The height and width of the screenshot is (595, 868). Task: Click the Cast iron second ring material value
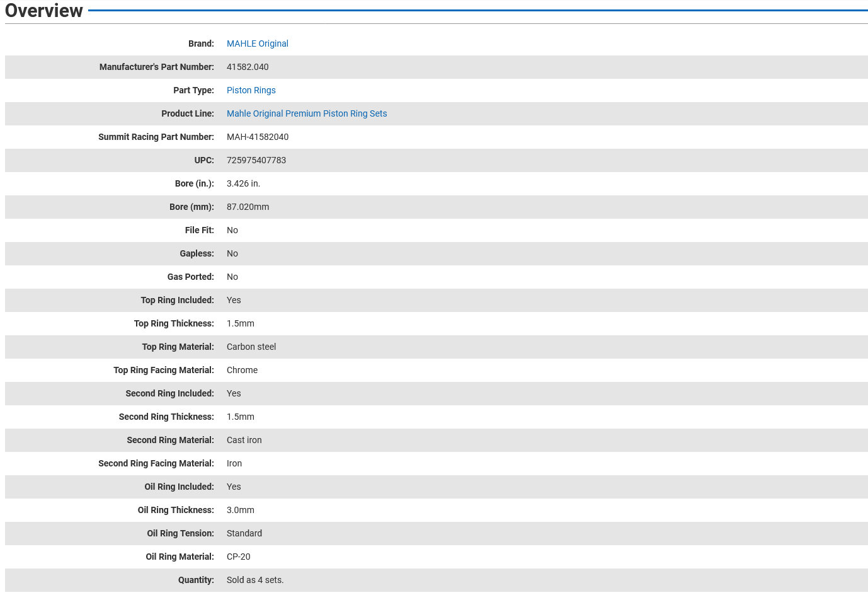click(x=244, y=440)
